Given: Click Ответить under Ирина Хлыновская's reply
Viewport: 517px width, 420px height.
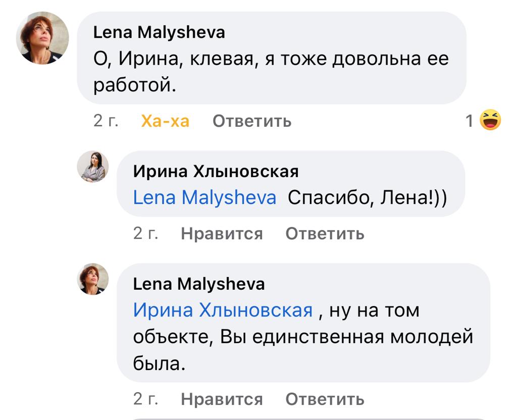Looking at the screenshot, I should [x=325, y=234].
